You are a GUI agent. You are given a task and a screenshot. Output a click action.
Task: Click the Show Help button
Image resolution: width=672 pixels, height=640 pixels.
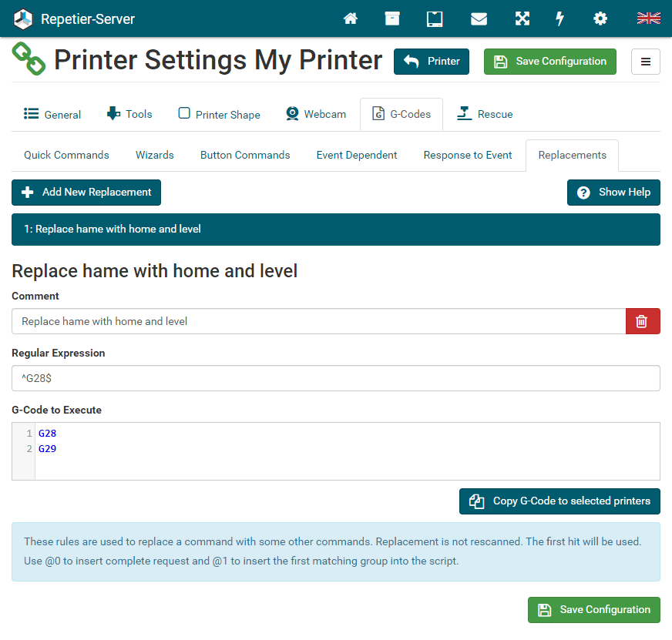[x=613, y=193]
